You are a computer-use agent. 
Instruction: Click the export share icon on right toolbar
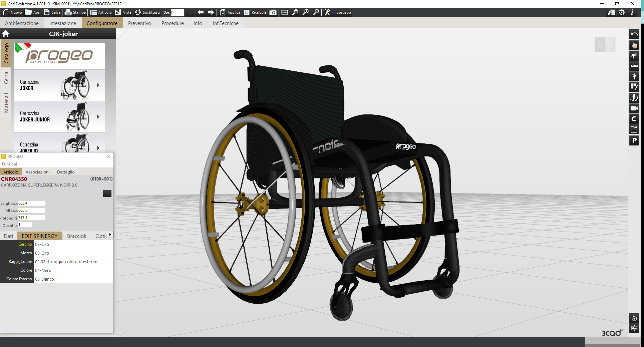coord(634,129)
